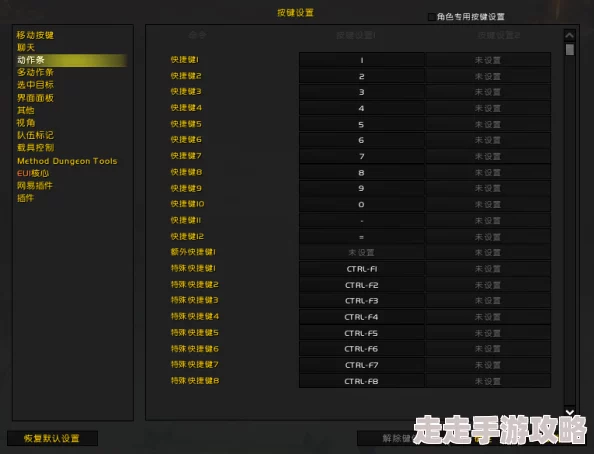Click secondary binding slot for 特殊快捷键5

click(x=488, y=333)
